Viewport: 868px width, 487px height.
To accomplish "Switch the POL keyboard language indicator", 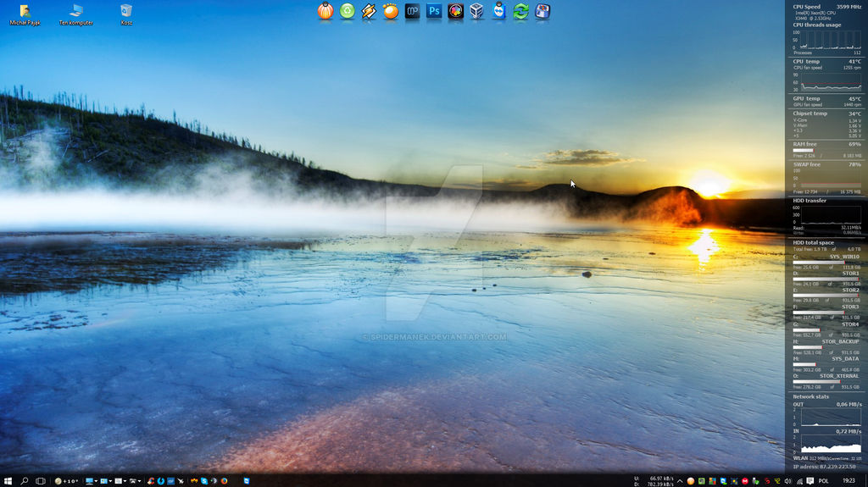I will pyautogui.click(x=823, y=481).
